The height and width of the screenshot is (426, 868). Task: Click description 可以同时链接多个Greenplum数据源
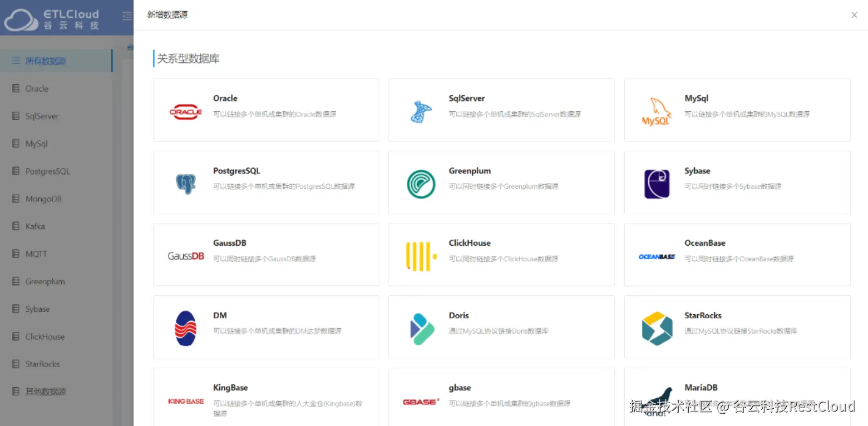tap(504, 186)
